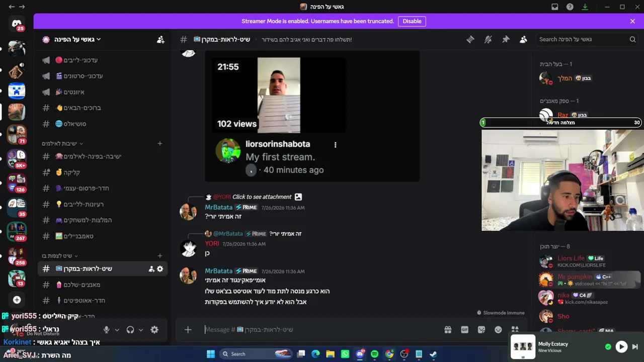The height and width of the screenshot is (362, 644).
Task: Toggle channel notification mute bell
Action: pos(488,39)
